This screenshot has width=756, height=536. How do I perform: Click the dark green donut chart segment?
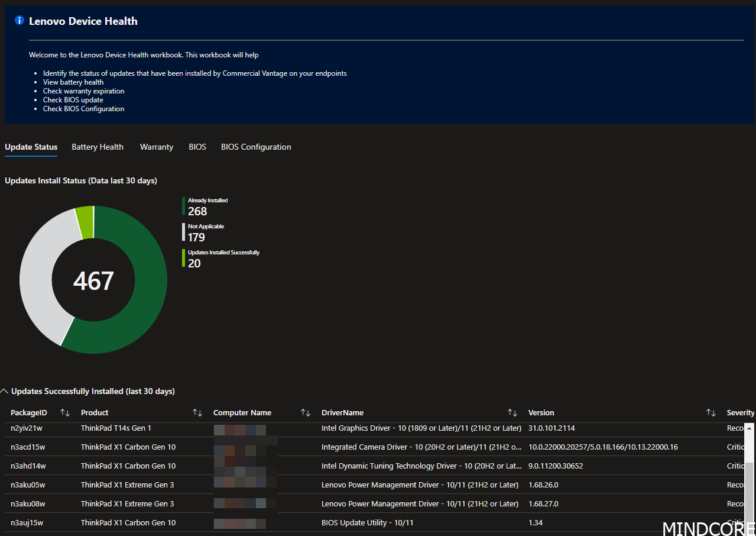point(142,284)
